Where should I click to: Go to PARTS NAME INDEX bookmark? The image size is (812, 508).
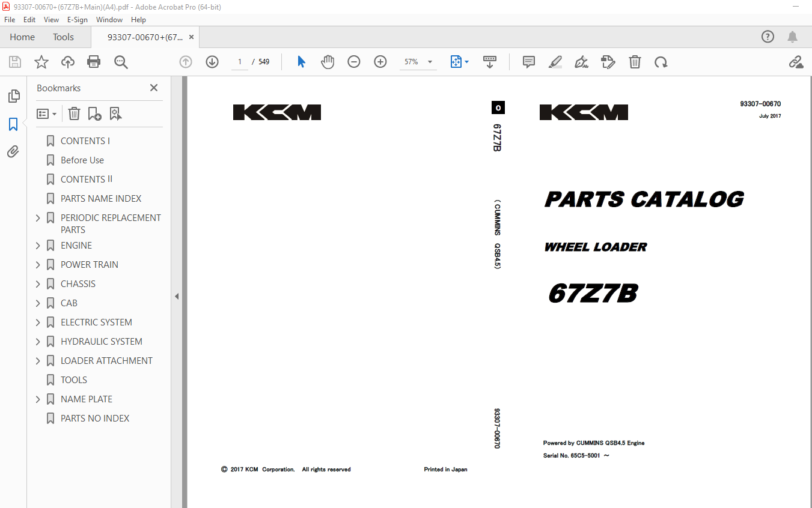point(101,199)
